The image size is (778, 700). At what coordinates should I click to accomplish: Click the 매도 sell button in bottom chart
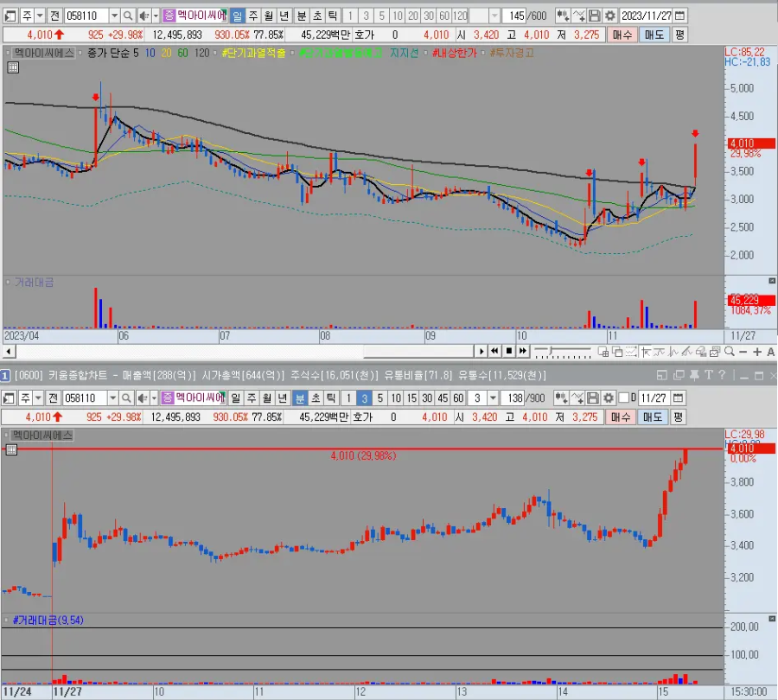click(x=652, y=417)
